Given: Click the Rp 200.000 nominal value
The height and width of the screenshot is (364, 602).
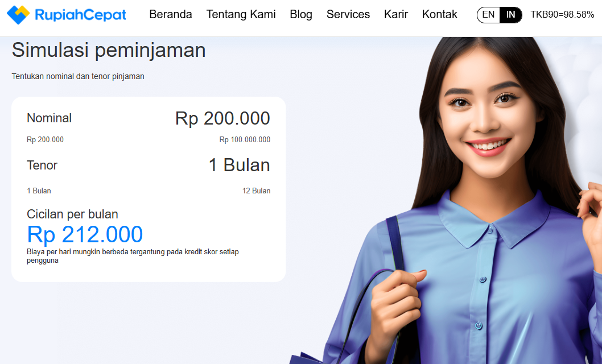Looking at the screenshot, I should click(222, 118).
